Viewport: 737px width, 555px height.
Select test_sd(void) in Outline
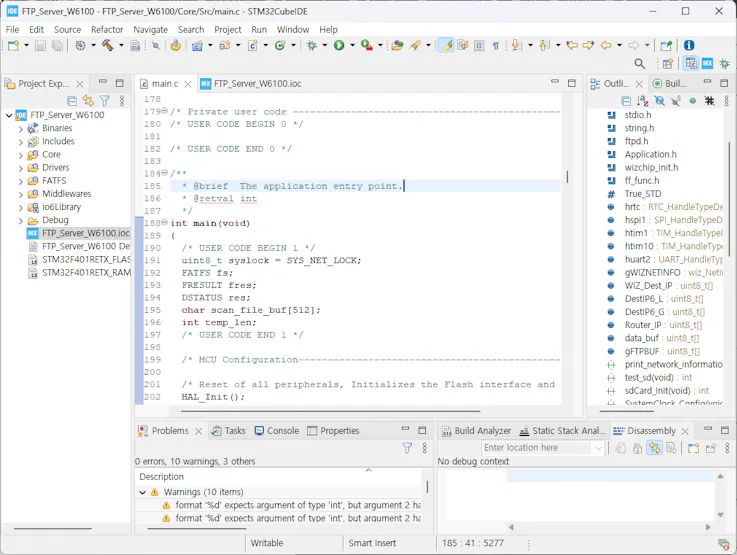[x=648, y=377]
